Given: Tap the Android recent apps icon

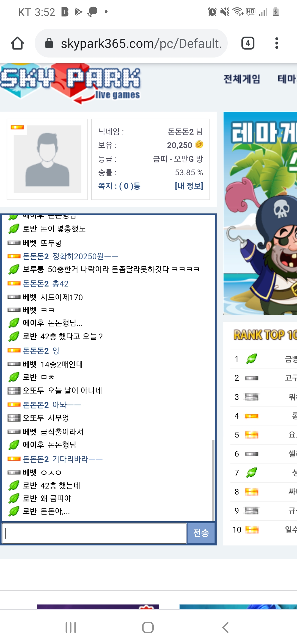Looking at the screenshot, I should [x=71, y=627].
